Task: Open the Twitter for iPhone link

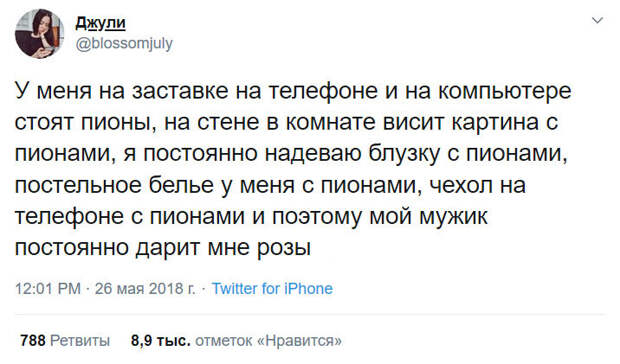Action: click(x=272, y=289)
